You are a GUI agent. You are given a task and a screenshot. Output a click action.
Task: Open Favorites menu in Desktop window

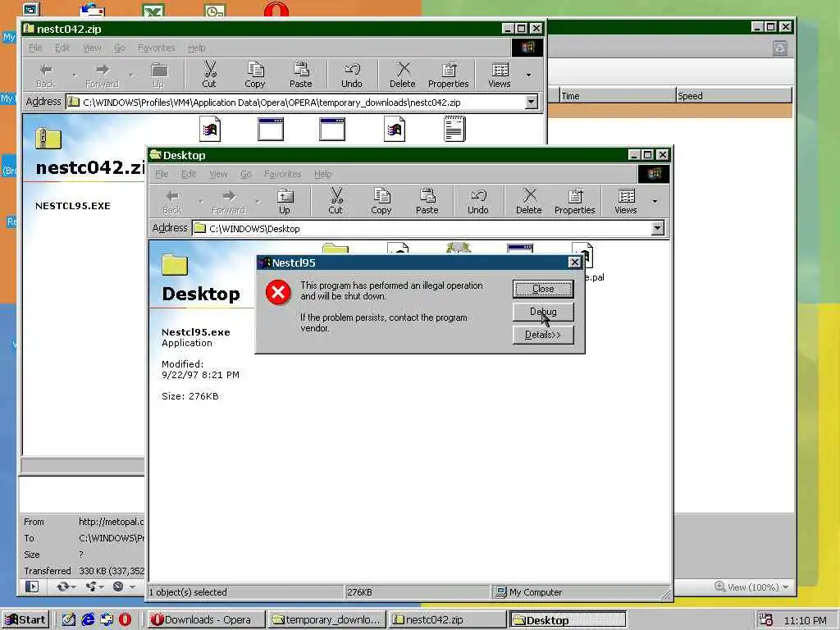pos(282,174)
